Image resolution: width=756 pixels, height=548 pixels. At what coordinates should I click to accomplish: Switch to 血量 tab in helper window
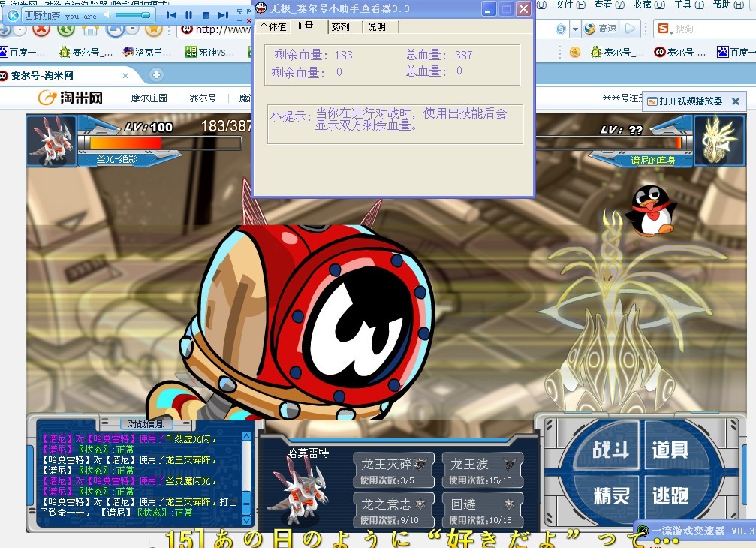tap(304, 26)
